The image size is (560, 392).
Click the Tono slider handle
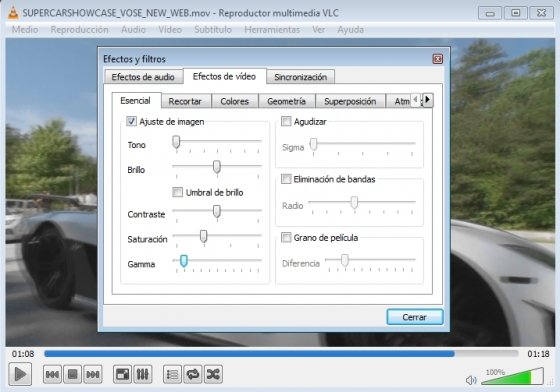176,142
